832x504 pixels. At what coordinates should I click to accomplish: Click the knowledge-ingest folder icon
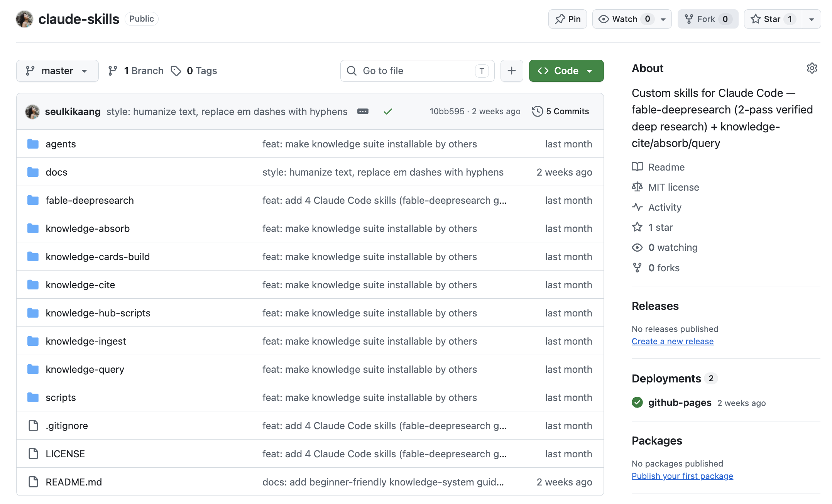pyautogui.click(x=33, y=341)
